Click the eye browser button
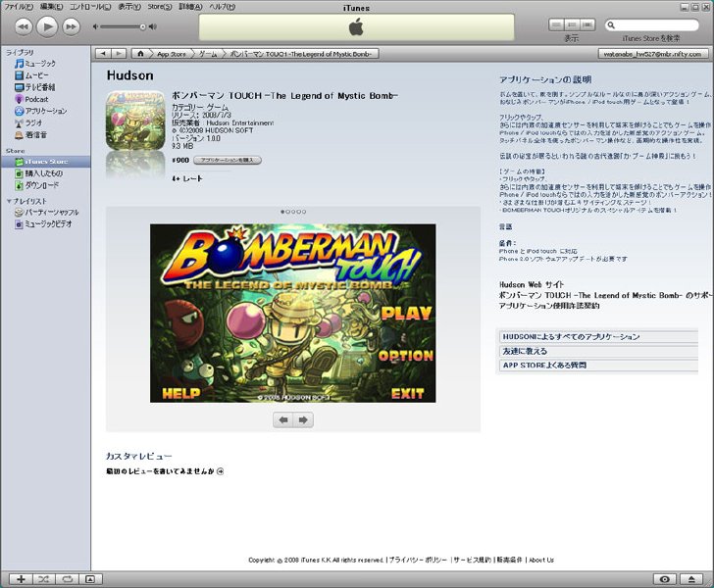 [x=665, y=579]
